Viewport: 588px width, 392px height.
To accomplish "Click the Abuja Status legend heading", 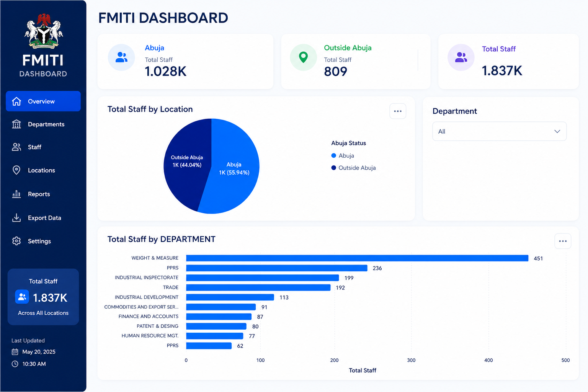I will click(x=349, y=143).
